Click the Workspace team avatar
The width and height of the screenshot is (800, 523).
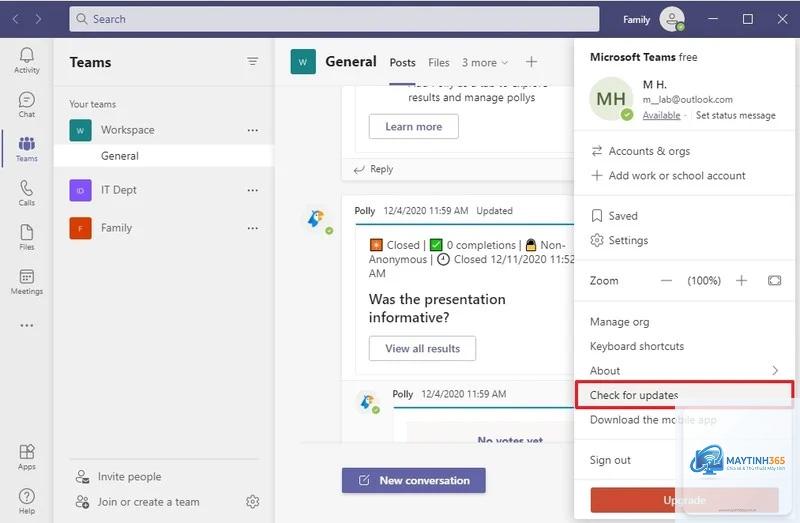pos(81,130)
